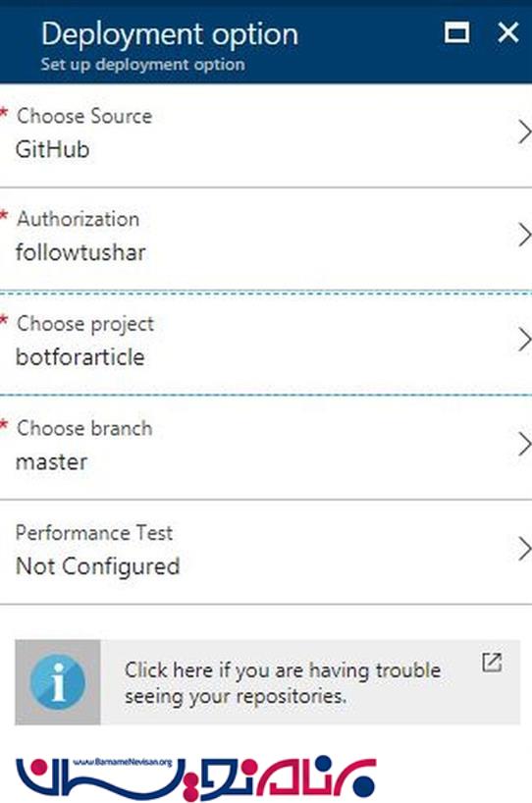Click the Choose Source label
This screenshot has width=532, height=803.
[x=84, y=116]
